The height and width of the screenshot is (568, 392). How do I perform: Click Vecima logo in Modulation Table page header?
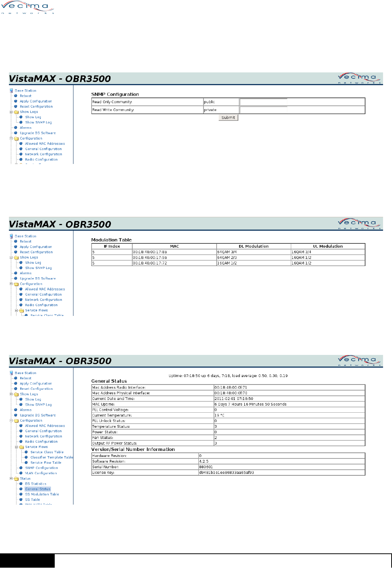tap(359, 224)
